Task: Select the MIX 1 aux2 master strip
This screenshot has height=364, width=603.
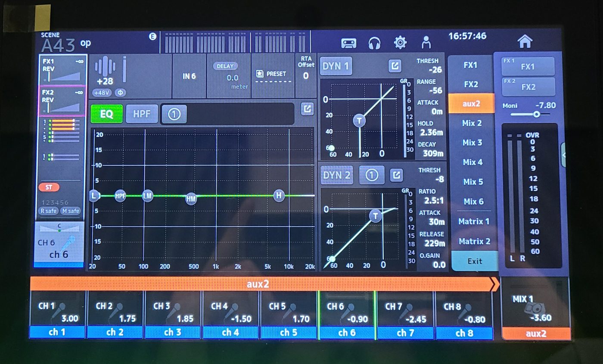Action: coord(536,309)
